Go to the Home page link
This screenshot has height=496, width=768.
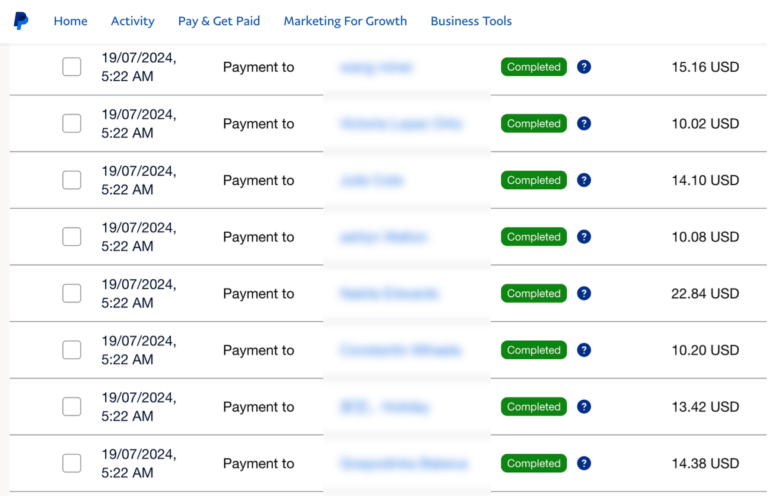(x=71, y=21)
